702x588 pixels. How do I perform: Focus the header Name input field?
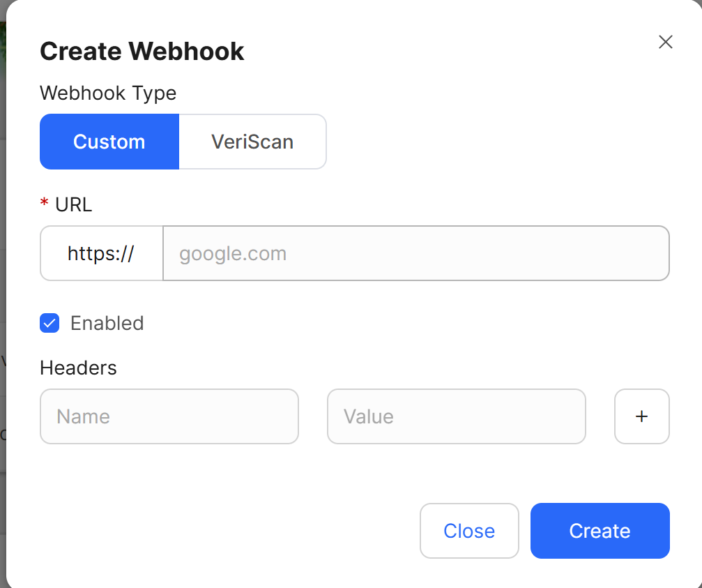point(169,416)
